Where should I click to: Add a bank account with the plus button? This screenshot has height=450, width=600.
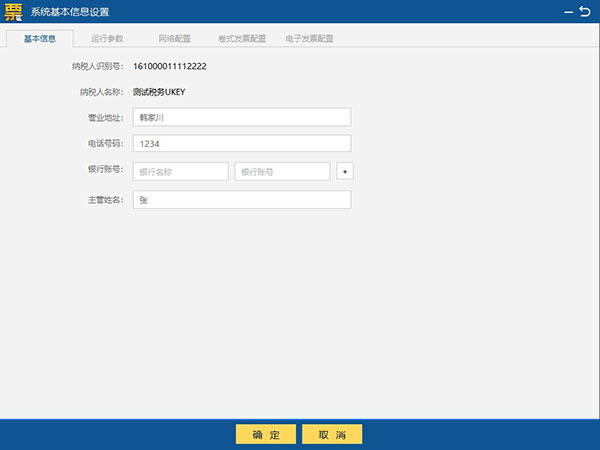(345, 171)
